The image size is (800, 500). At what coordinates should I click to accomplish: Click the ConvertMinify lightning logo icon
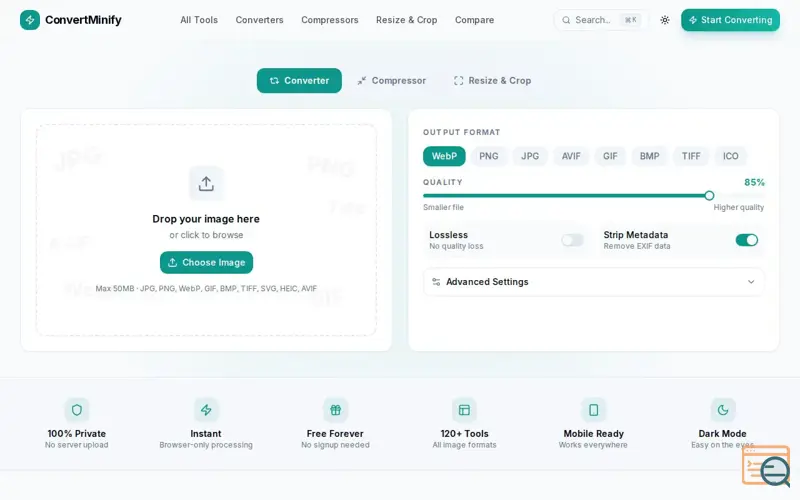click(30, 20)
